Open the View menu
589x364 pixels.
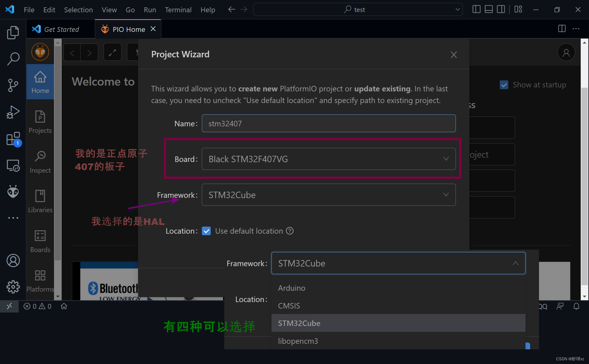click(109, 10)
